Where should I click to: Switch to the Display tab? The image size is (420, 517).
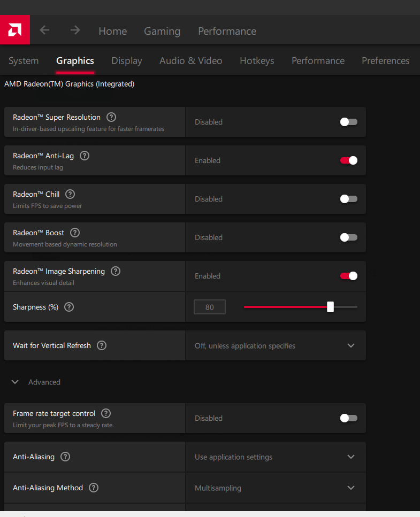point(127,60)
